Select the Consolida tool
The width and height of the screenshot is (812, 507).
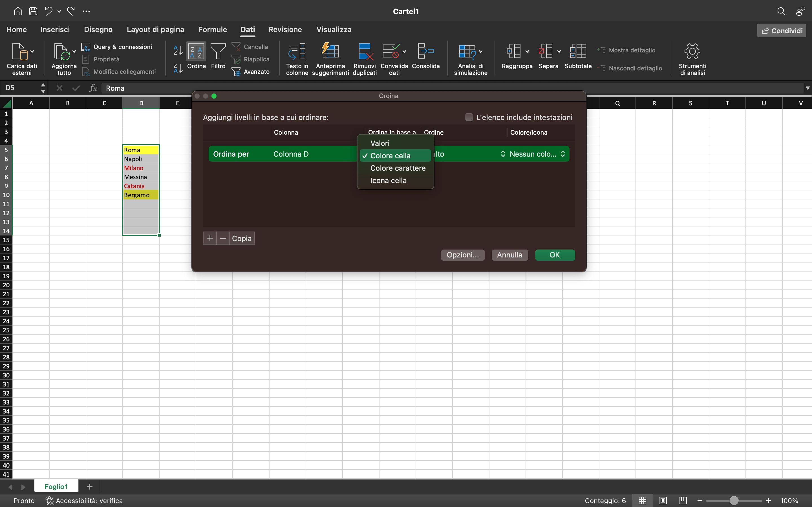(425, 58)
